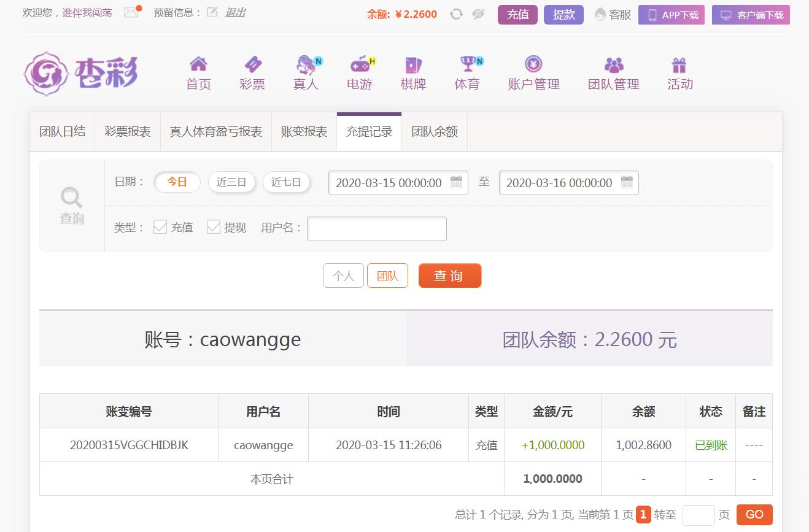Screen dimensions: 809x532
Task: Open end date field 2020-03-16 00:00:00
Action: pyautogui.click(x=568, y=183)
